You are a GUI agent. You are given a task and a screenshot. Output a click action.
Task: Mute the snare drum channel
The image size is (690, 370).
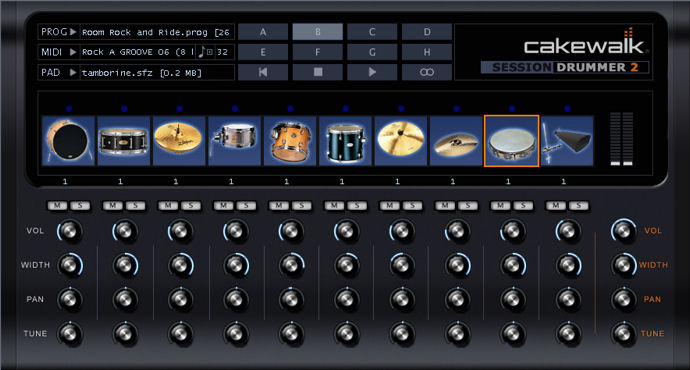point(113,205)
